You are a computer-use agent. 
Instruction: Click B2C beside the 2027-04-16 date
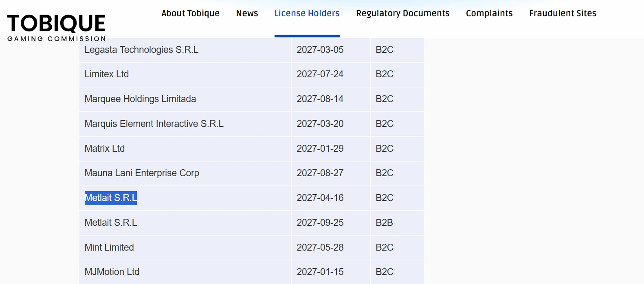(x=385, y=198)
